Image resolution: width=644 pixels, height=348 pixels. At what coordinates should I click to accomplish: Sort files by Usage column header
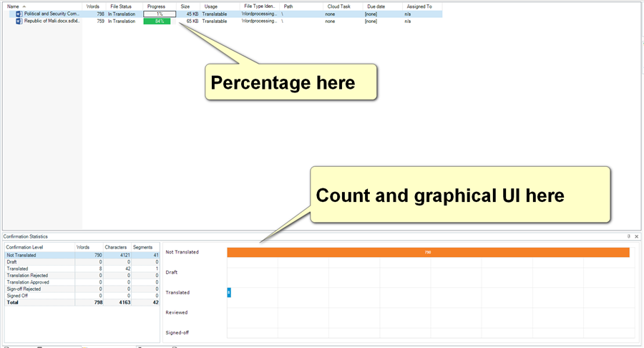pos(211,6)
